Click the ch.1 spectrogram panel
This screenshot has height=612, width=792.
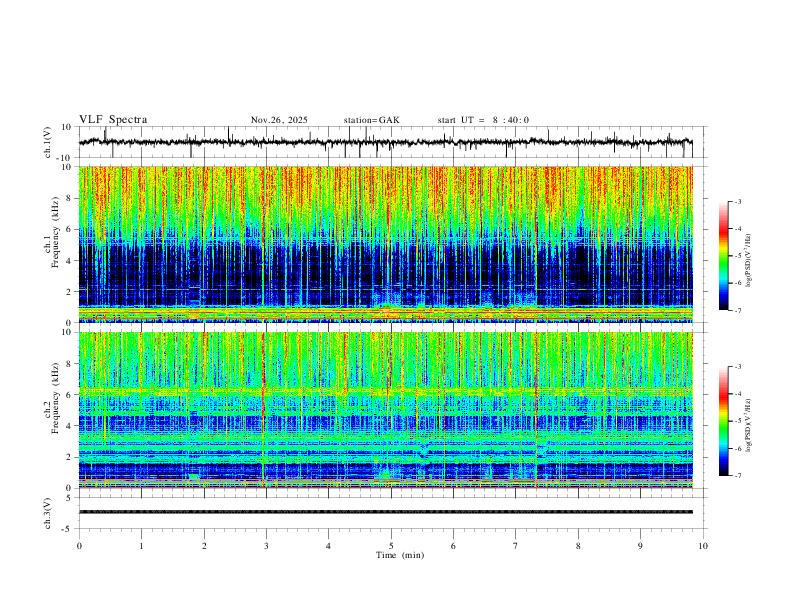[x=385, y=244]
